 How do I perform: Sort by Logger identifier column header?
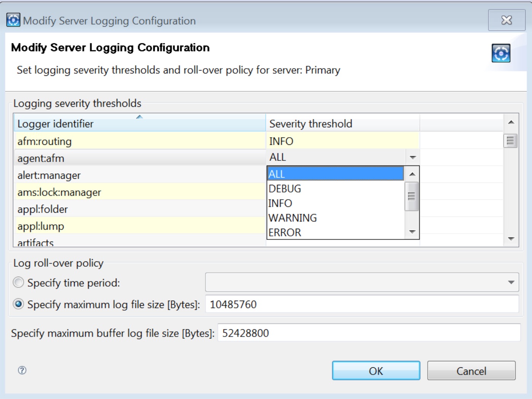point(139,124)
